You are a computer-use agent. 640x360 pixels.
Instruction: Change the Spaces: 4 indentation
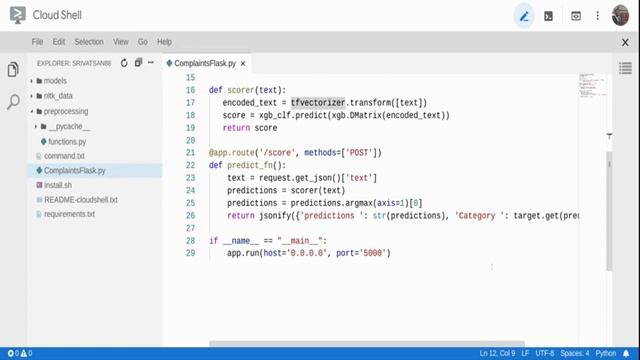574,353
